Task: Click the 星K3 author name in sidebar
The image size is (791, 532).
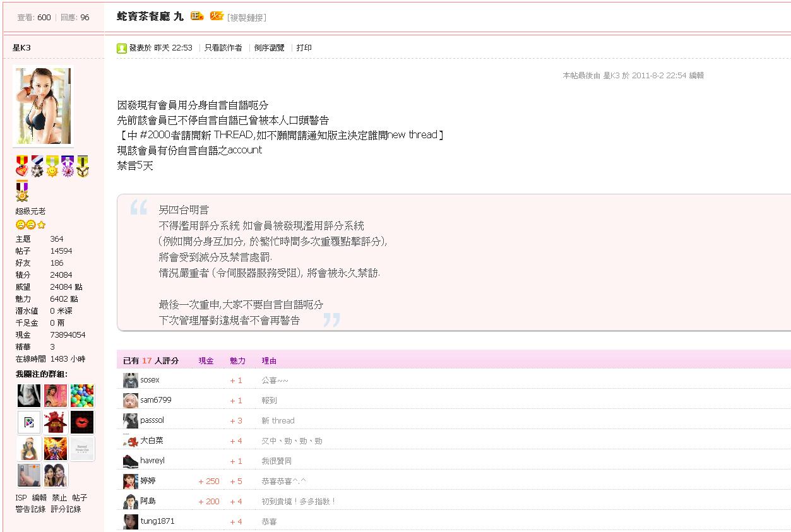Action: pos(21,48)
